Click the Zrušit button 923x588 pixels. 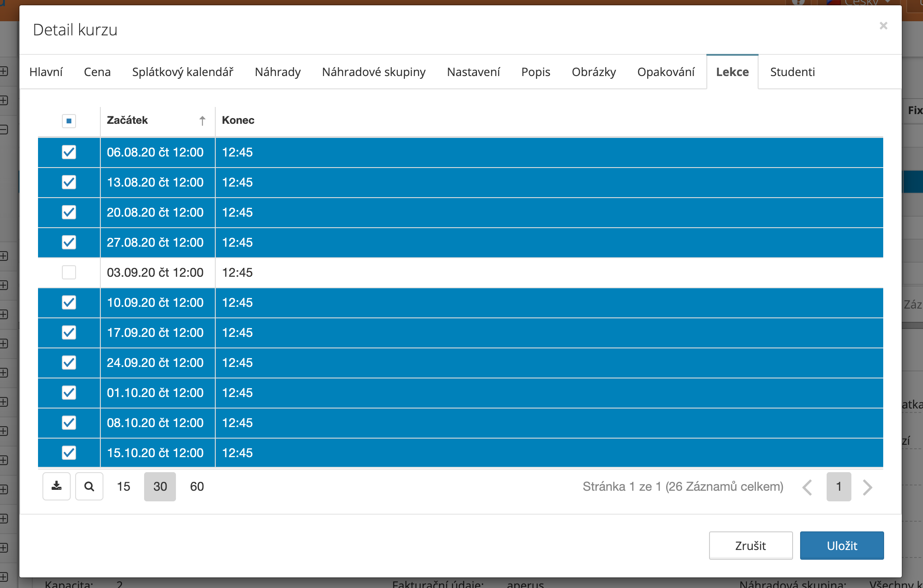751,546
